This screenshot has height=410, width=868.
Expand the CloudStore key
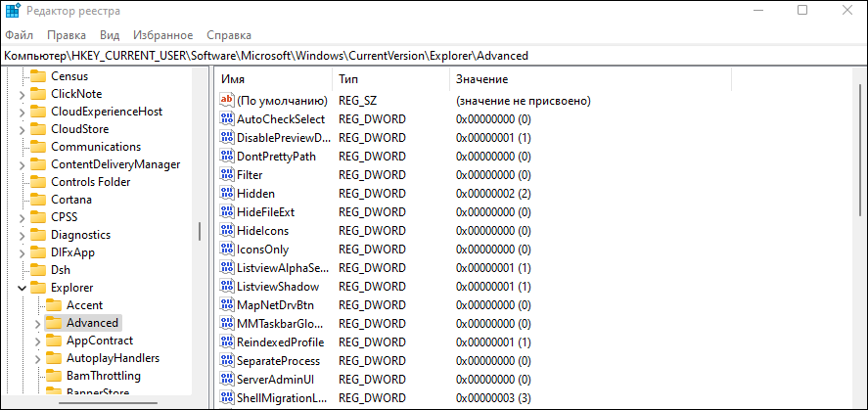pos(22,130)
